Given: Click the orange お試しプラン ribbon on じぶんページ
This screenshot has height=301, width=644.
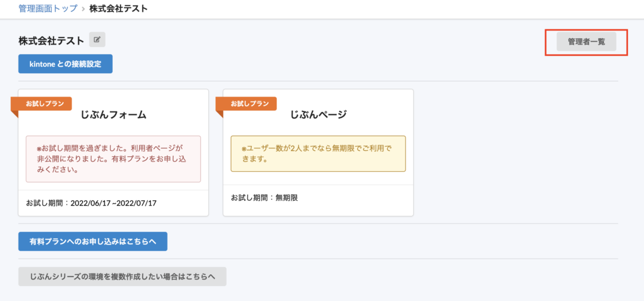Looking at the screenshot, I should 249,103.
